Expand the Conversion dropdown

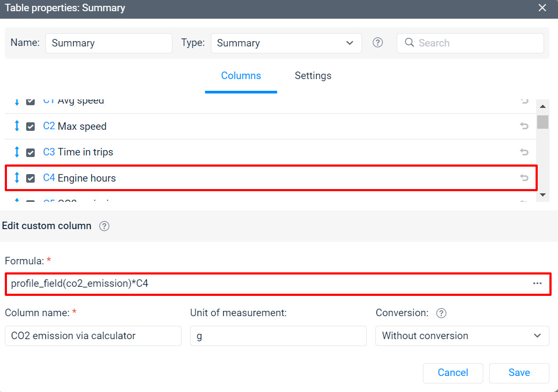(x=462, y=336)
